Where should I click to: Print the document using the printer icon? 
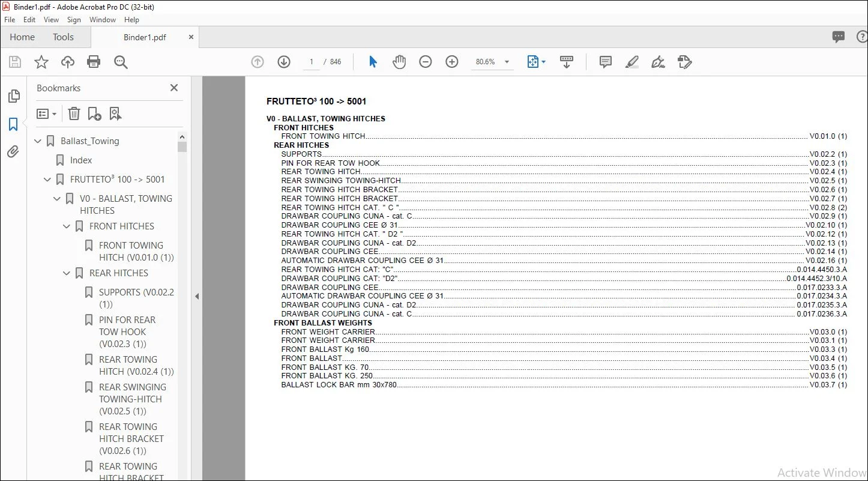click(x=94, y=62)
